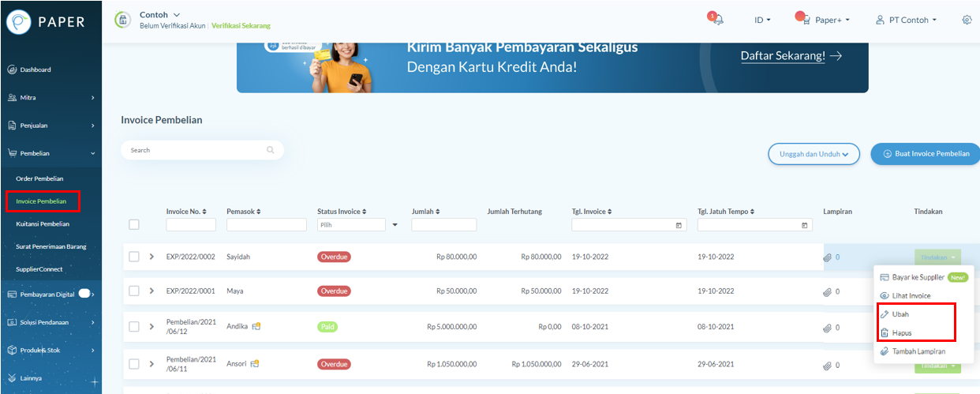Click the PT Contoh user icon
Image resolution: width=980 pixels, height=394 pixels.
(881, 20)
